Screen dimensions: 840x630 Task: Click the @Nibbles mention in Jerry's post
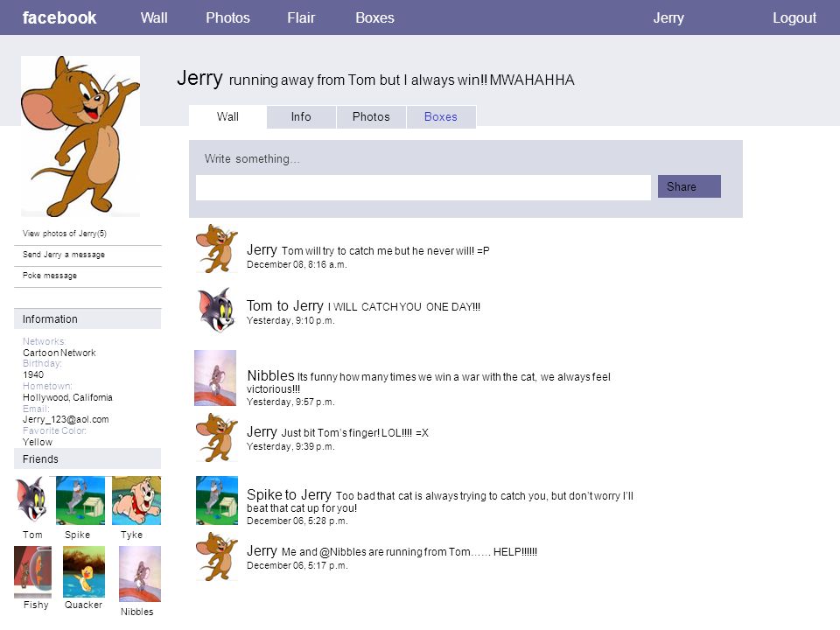[343, 552]
